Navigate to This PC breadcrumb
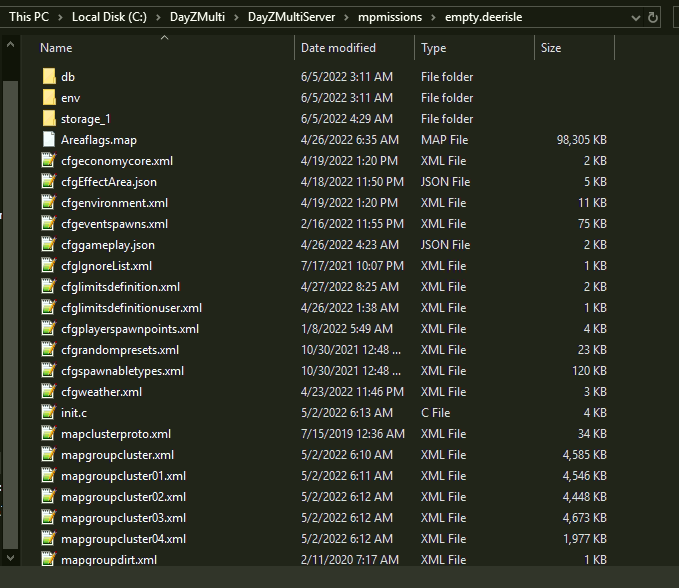 pos(29,17)
